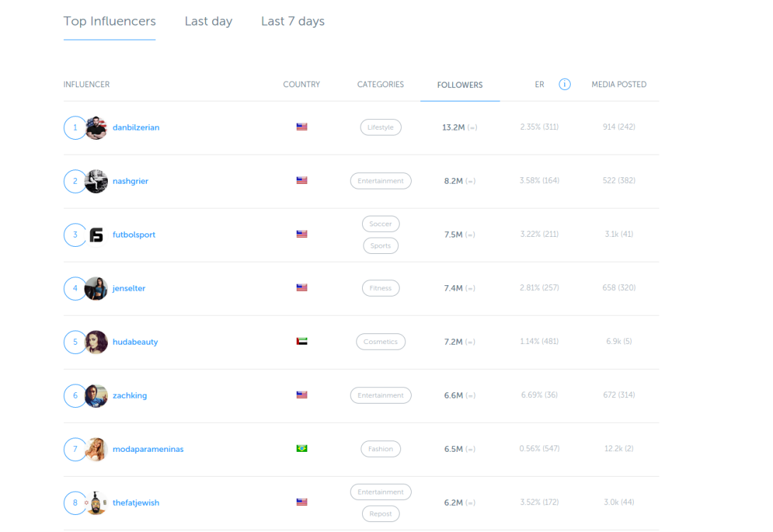This screenshot has height=532, width=773.
Task: Click the Cosmetics category tag
Action: click(x=380, y=342)
